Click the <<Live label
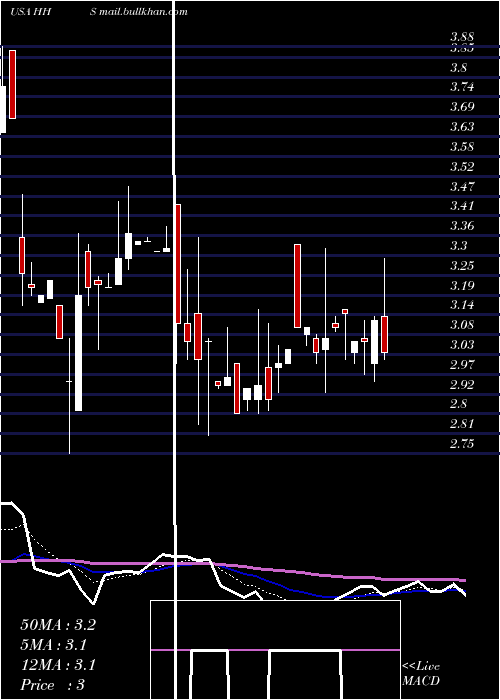500x700 pixels. [x=421, y=667]
